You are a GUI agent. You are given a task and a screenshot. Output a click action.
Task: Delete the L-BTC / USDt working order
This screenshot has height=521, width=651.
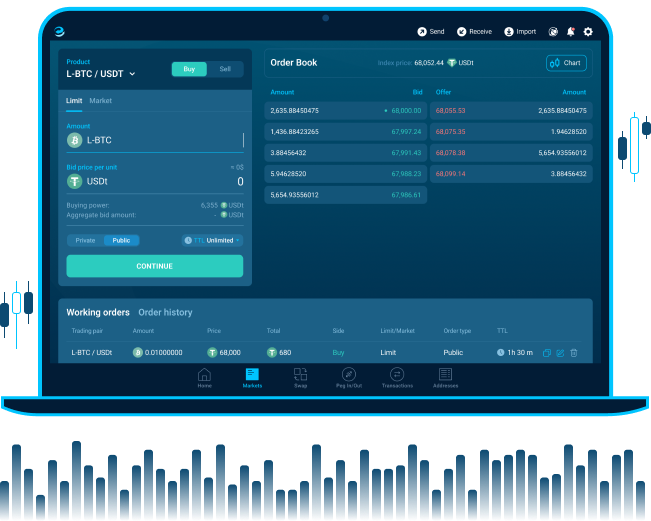click(574, 353)
